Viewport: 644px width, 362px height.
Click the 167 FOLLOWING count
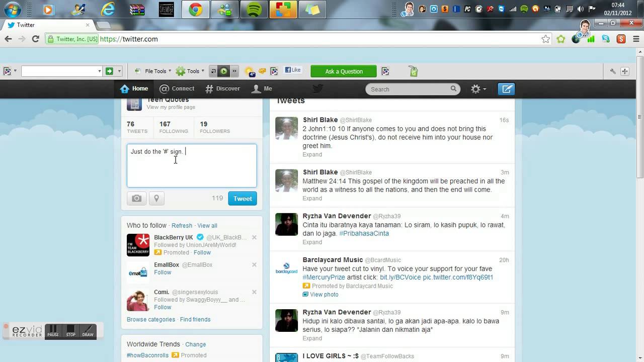click(174, 127)
